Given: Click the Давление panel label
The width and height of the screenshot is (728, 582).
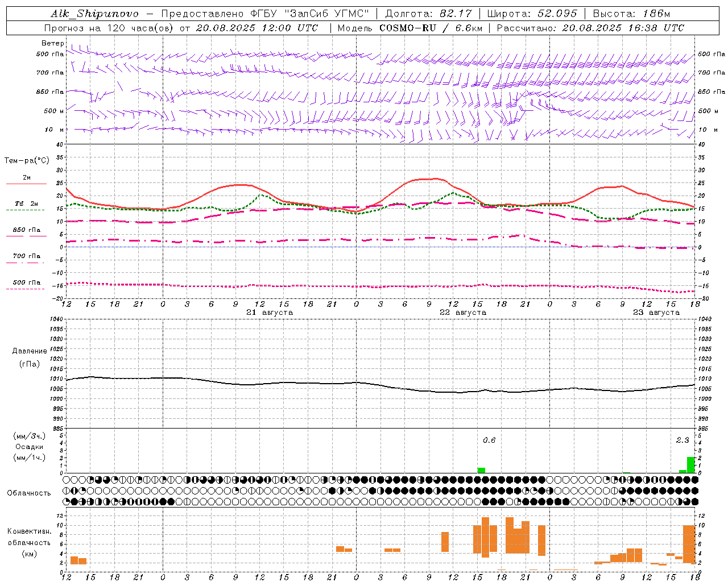Looking at the screenshot, I should 30,351.
